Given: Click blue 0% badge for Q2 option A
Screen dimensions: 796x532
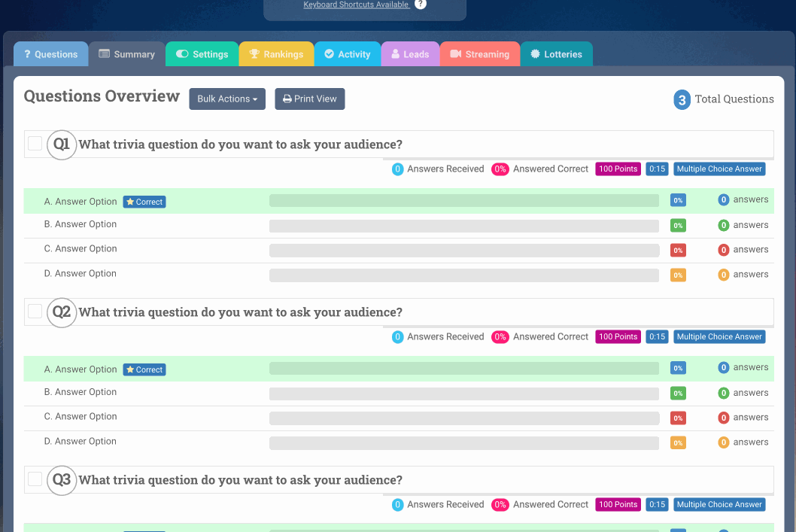Looking at the screenshot, I should point(678,368).
